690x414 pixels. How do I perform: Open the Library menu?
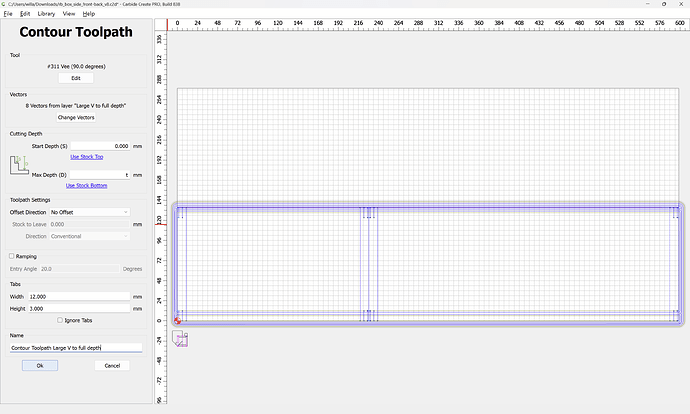point(46,14)
